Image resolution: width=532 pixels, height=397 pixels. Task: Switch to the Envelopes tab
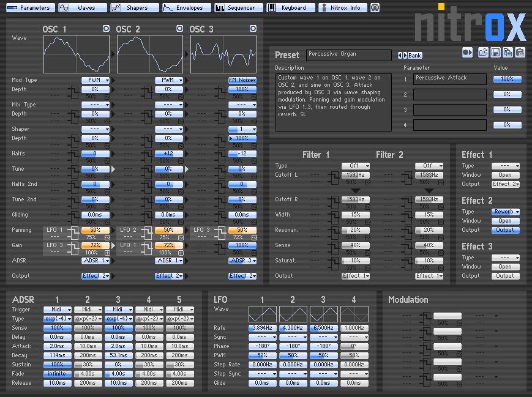[187, 7]
